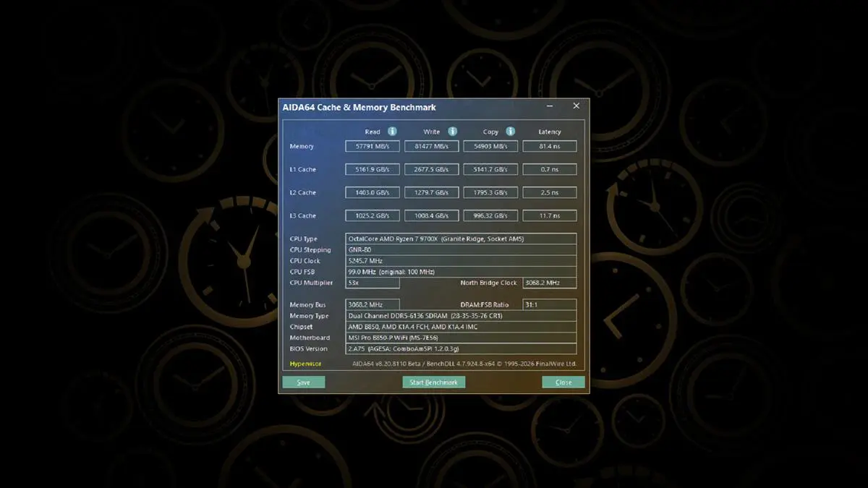Click the Memory latency value 81.4 ns
This screenshot has width=868, height=488.
[x=550, y=146]
